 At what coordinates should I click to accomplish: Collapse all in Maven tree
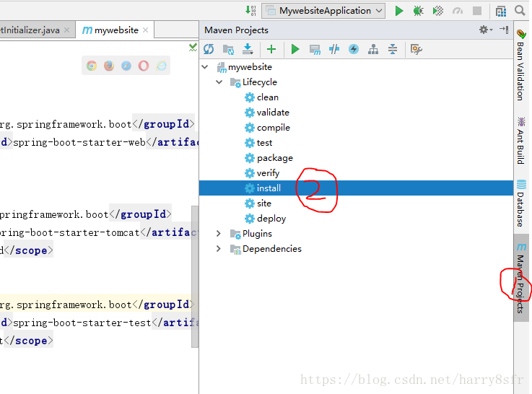[x=393, y=50]
